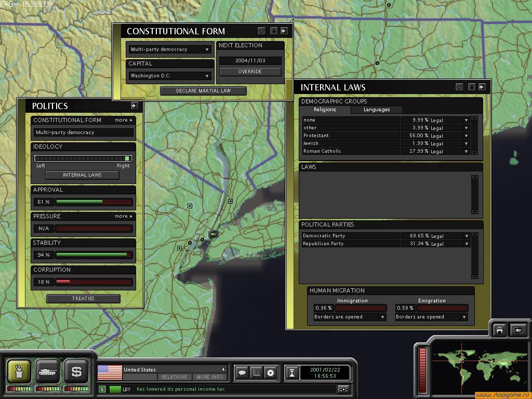
Task: Click the Treaties button
Action: click(x=83, y=299)
